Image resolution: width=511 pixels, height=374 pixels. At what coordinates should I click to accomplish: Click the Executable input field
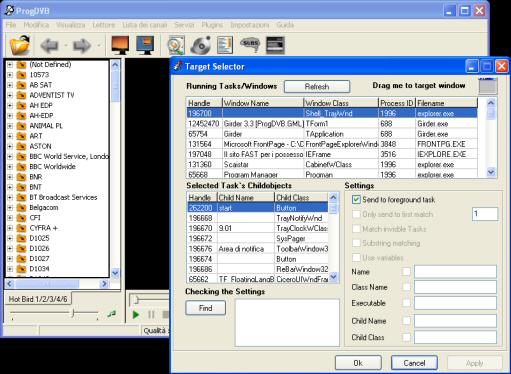click(x=455, y=303)
